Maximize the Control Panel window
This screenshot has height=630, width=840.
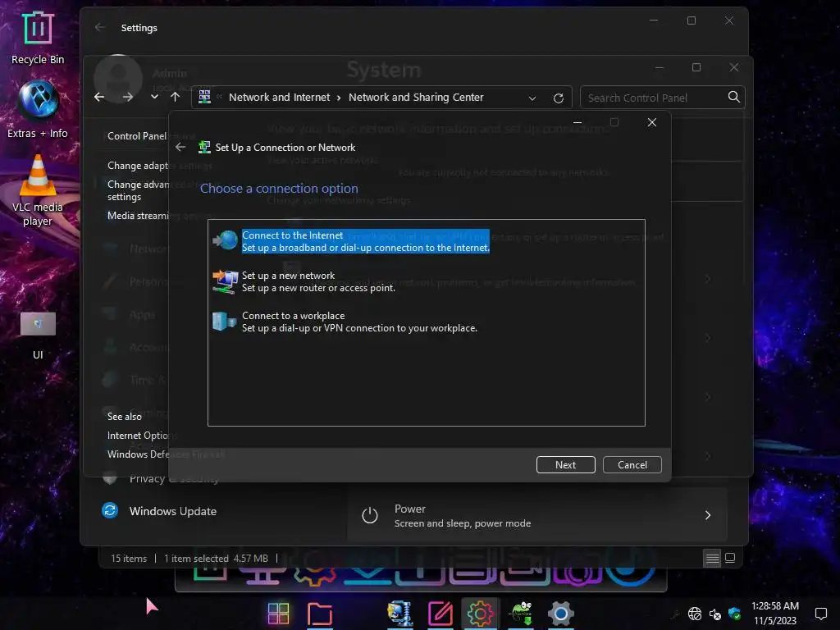pyautogui.click(x=696, y=67)
